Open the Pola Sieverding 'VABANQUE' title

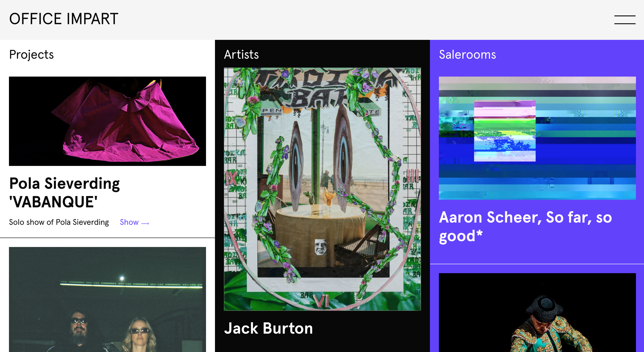click(64, 193)
